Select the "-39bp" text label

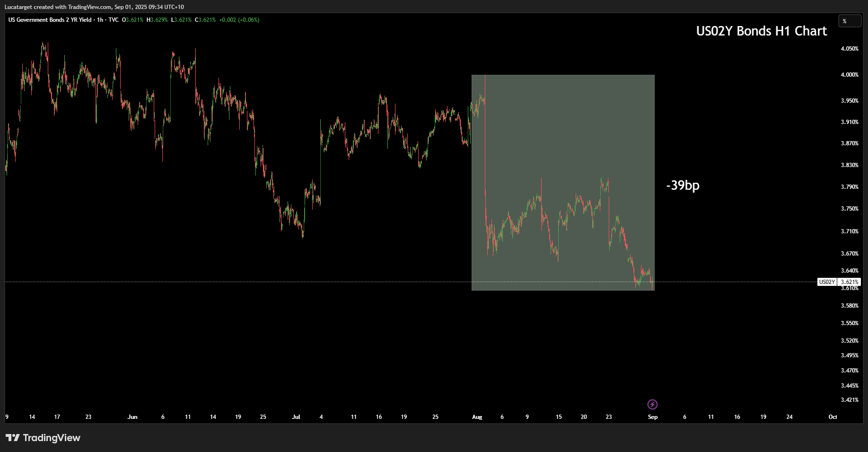683,185
